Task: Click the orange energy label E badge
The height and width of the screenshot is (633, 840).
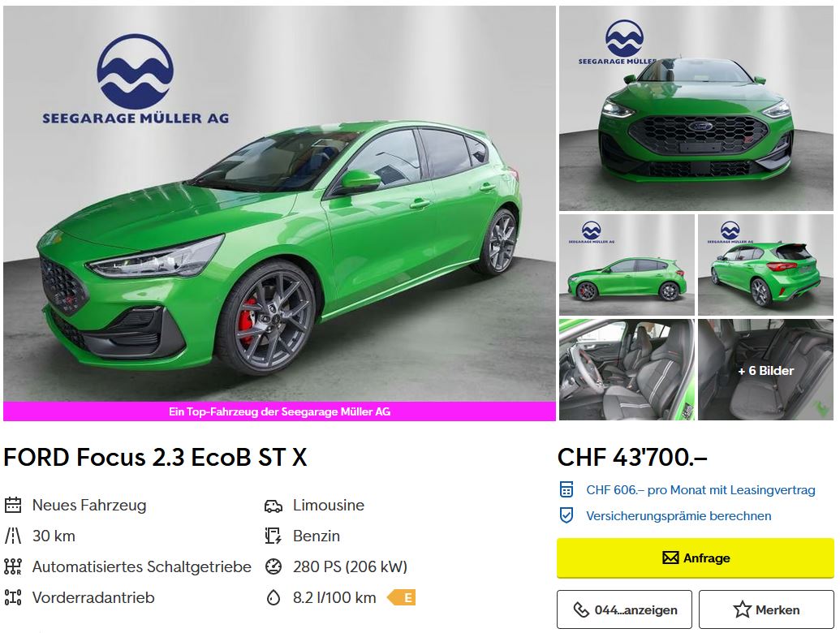Action: coord(402,597)
